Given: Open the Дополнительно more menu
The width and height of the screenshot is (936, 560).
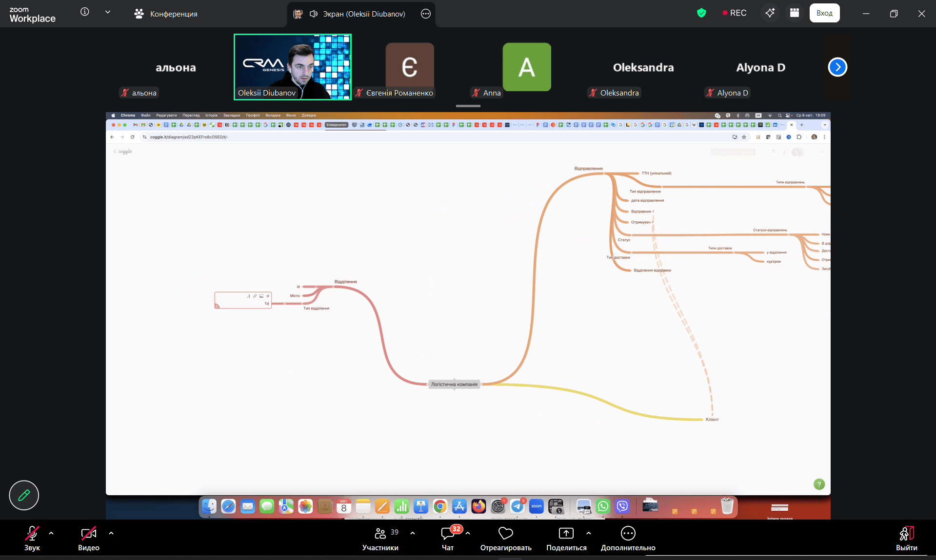Looking at the screenshot, I should [628, 539].
